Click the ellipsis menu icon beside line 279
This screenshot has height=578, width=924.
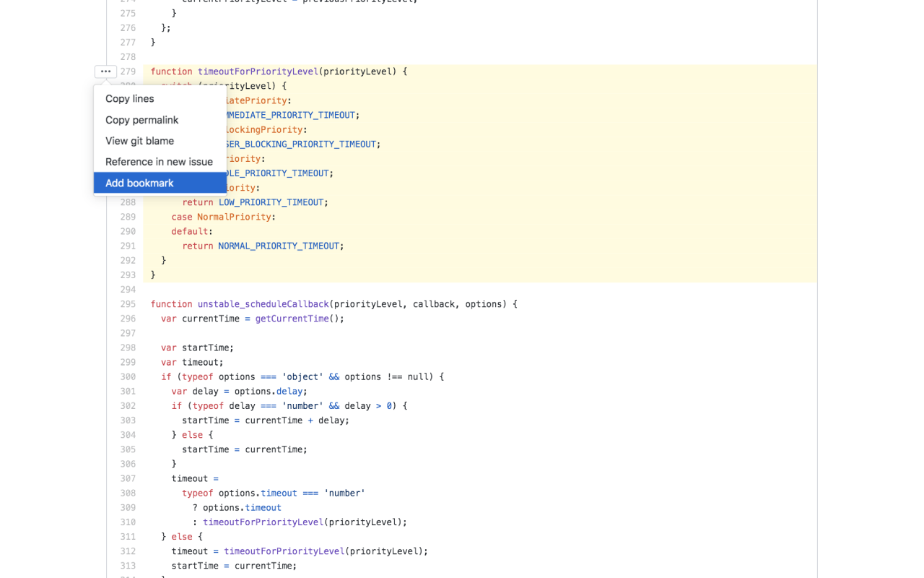coord(105,72)
